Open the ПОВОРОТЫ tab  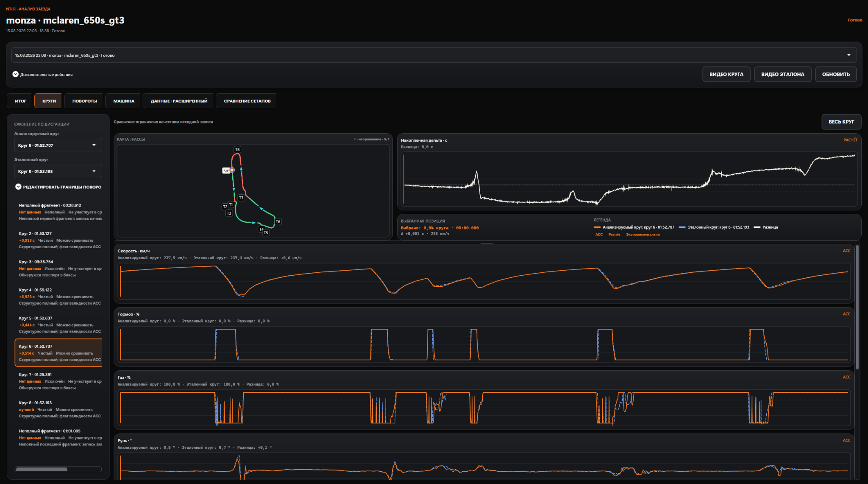[x=84, y=101]
